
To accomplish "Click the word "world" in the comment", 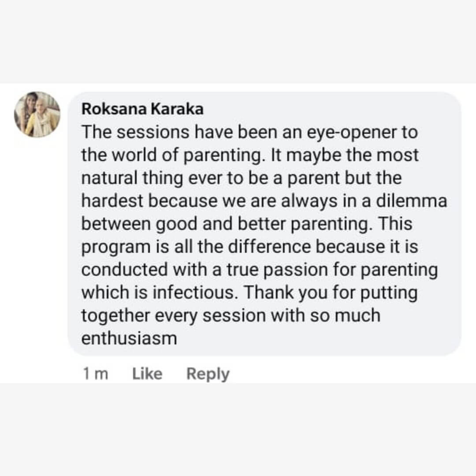I will [x=135, y=155].
